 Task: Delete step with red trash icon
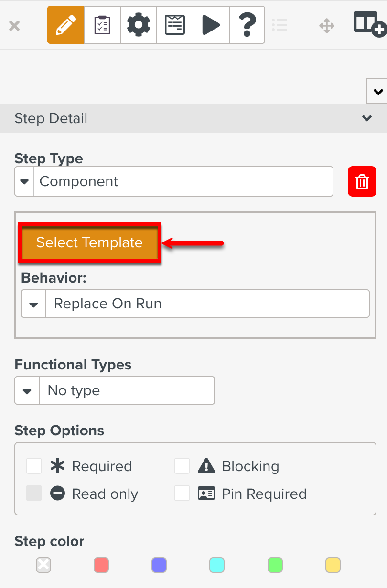tap(362, 181)
